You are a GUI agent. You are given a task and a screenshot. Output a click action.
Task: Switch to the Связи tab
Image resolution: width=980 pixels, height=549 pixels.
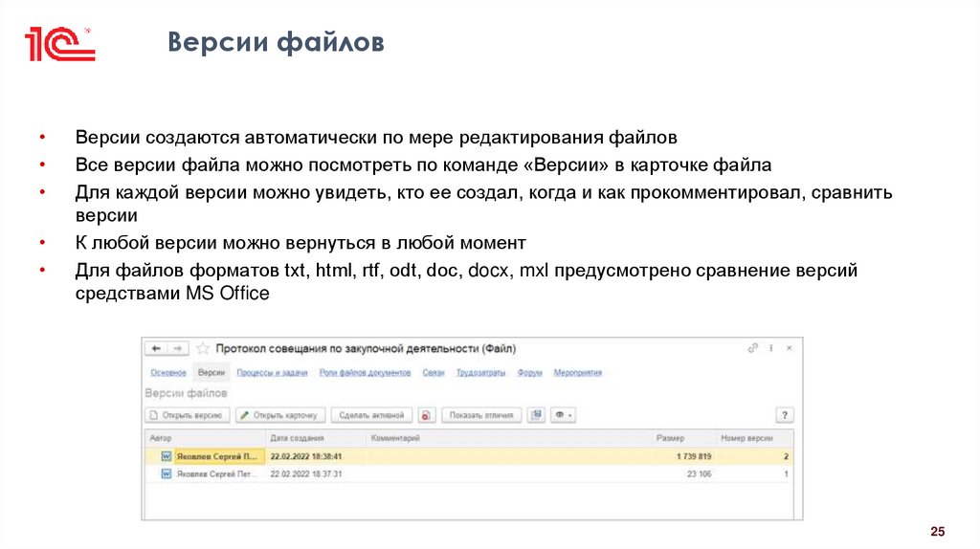tap(434, 372)
